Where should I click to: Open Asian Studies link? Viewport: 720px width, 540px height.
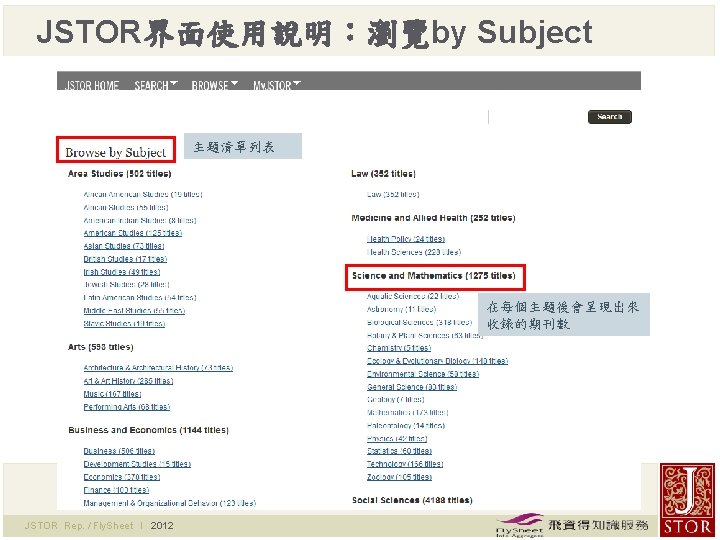point(124,246)
